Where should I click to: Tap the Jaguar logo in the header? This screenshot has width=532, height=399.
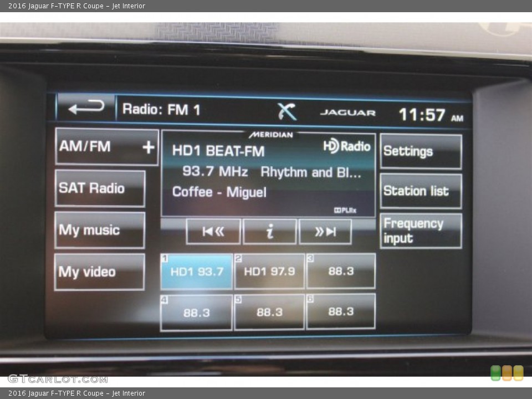click(x=348, y=112)
